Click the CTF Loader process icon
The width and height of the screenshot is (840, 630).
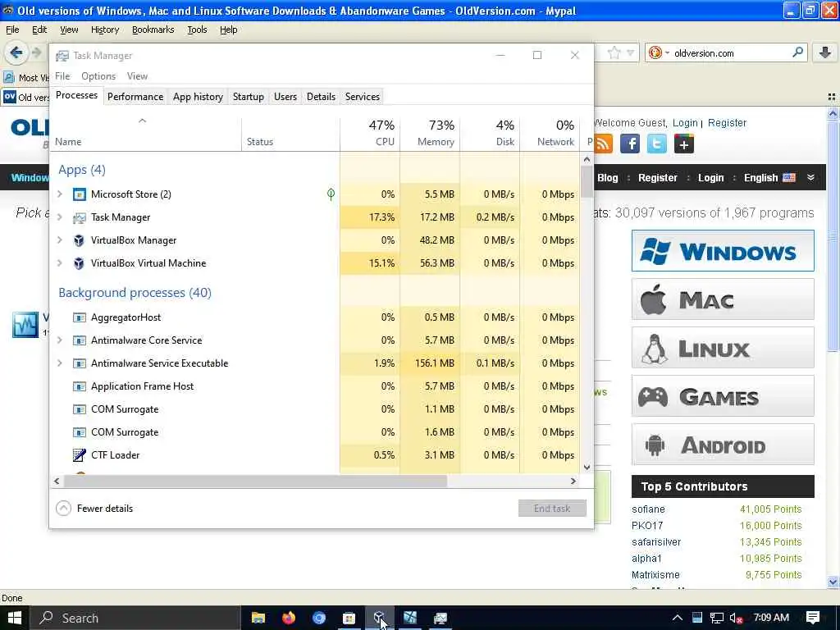[x=80, y=455]
